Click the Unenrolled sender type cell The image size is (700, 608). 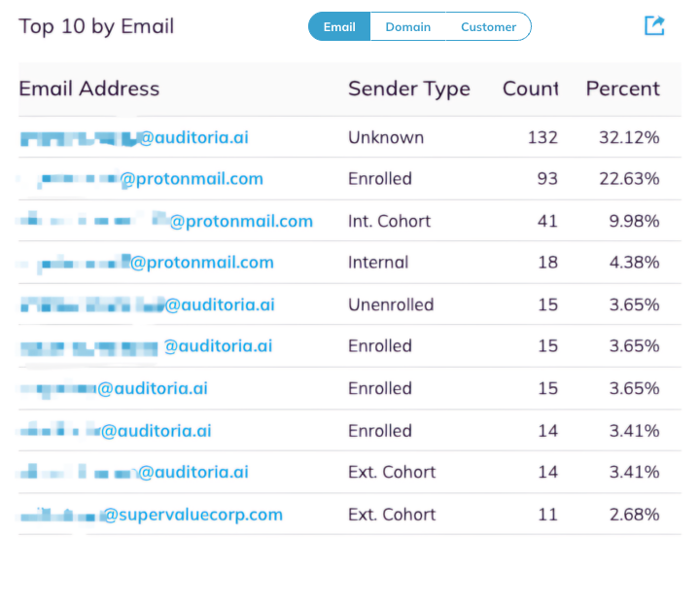[391, 304]
